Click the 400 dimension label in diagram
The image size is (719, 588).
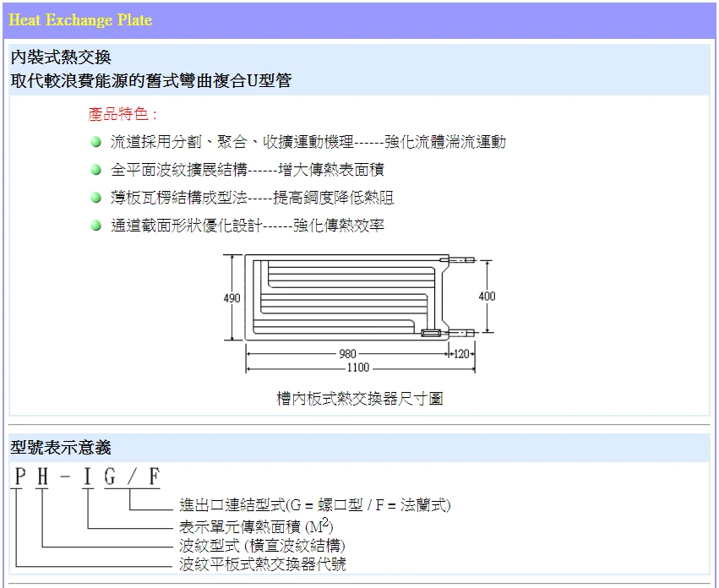[487, 297]
